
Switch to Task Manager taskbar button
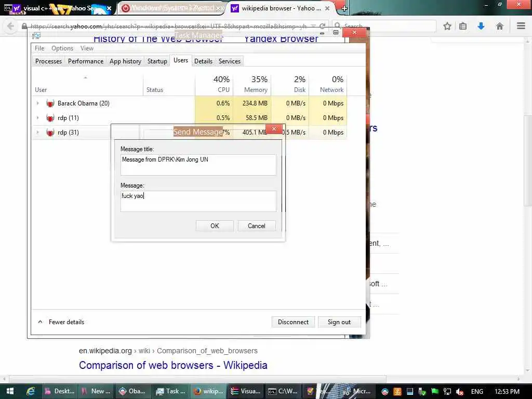[x=170, y=391]
